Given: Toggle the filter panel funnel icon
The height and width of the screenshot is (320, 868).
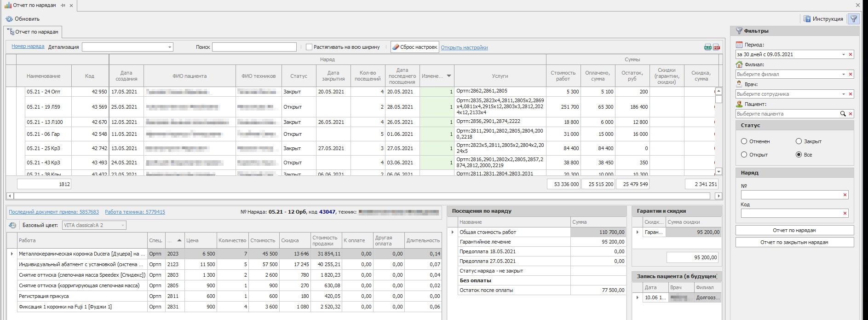Looking at the screenshot, I should 854,19.
